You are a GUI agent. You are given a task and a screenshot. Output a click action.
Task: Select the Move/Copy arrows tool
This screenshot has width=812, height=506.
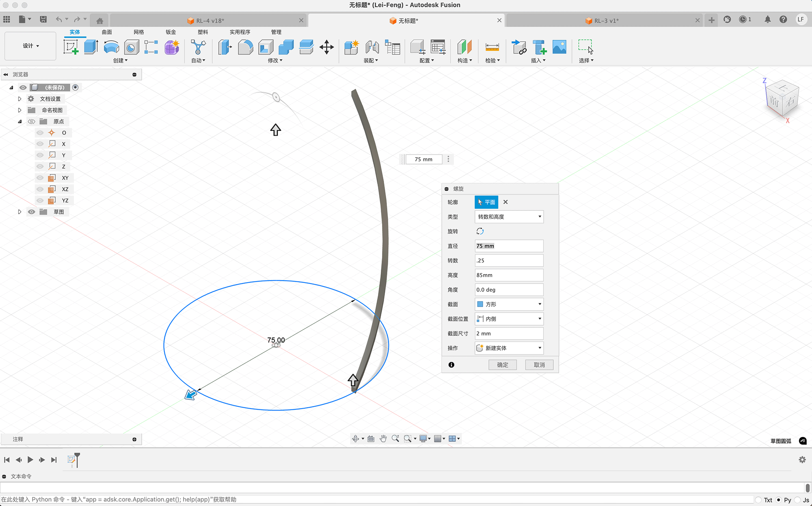pyautogui.click(x=326, y=47)
